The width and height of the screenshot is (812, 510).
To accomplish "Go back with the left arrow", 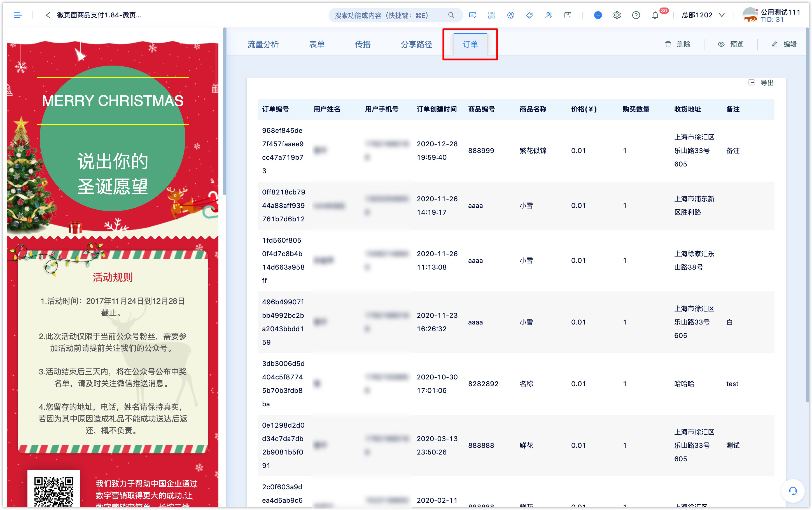I will pos(48,15).
